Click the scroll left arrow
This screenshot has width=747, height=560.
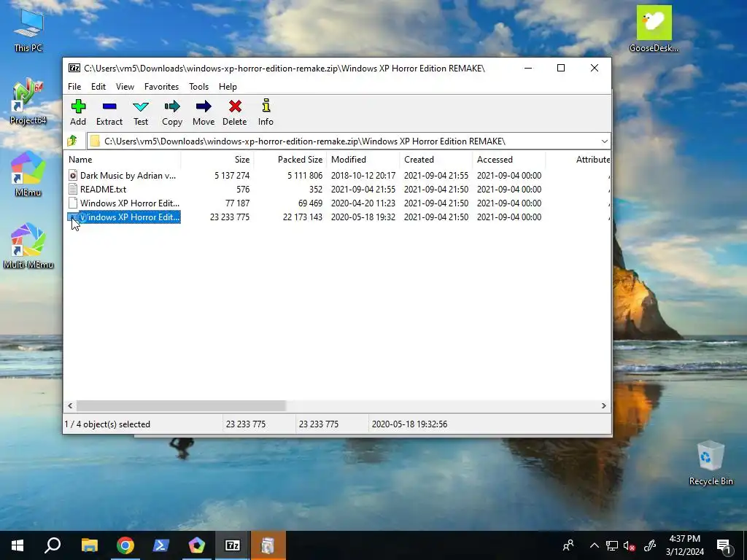click(70, 405)
